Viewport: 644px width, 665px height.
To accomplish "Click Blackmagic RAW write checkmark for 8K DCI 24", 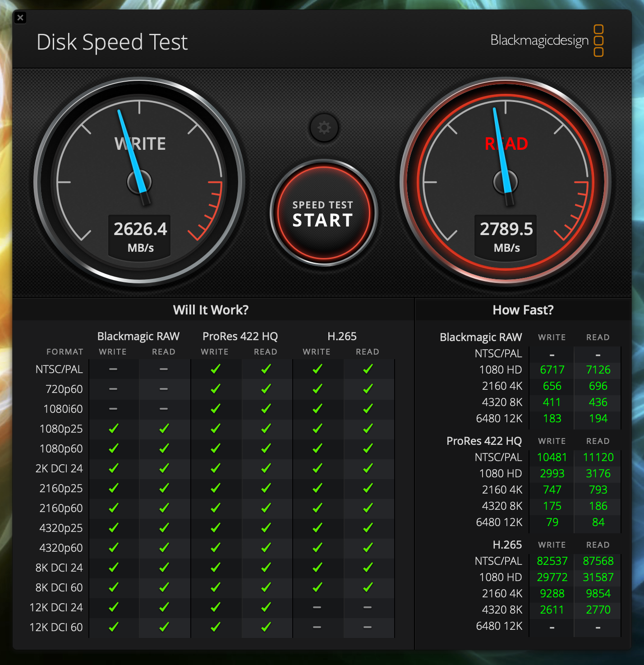I will pyautogui.click(x=113, y=568).
